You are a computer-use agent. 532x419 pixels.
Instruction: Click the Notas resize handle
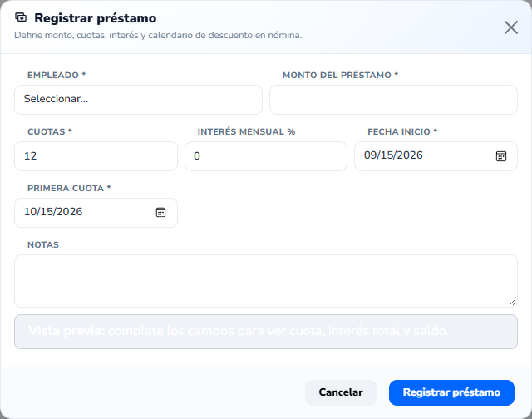pyautogui.click(x=512, y=303)
